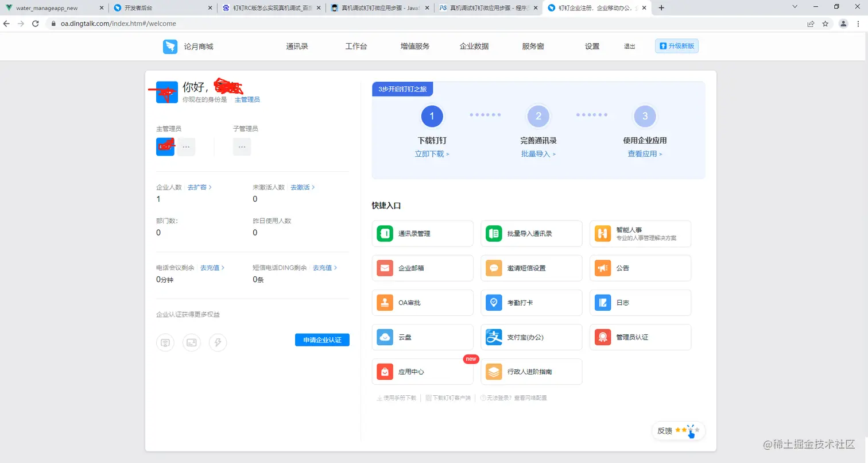Open the 企业数据 navigation menu
The height and width of the screenshot is (463, 868).
(x=474, y=46)
